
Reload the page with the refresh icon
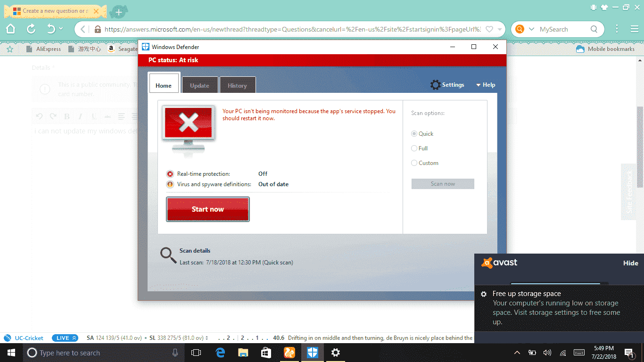(31, 29)
